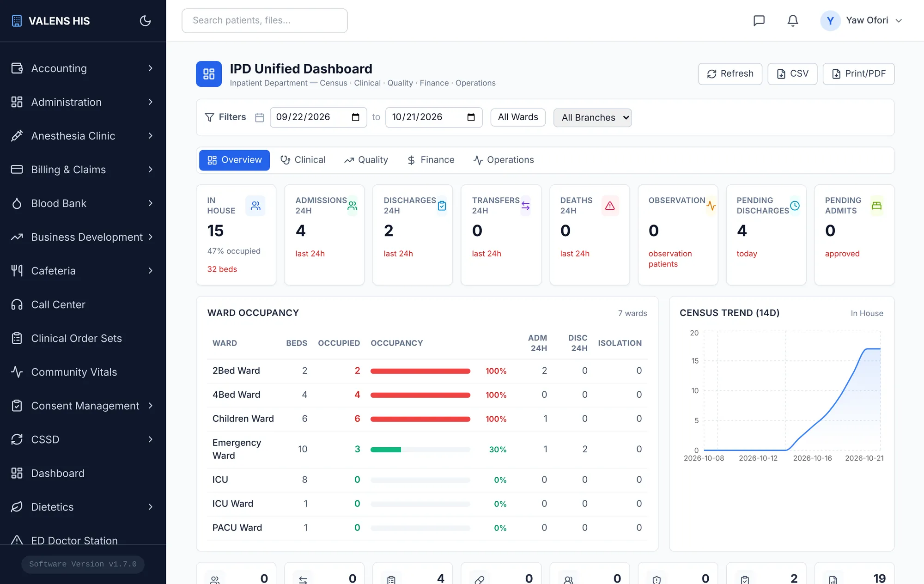Expand the Administration sidebar menu
924x584 pixels.
click(83, 102)
